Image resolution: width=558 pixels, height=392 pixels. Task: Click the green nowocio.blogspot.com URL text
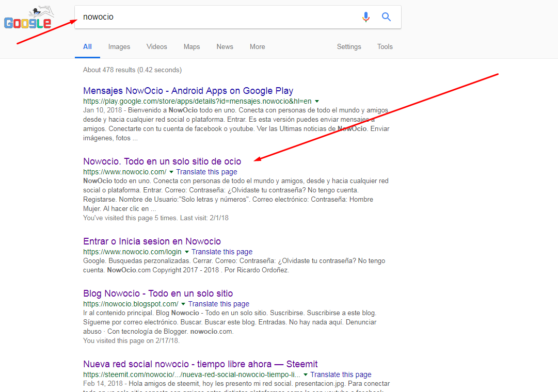tap(131, 304)
